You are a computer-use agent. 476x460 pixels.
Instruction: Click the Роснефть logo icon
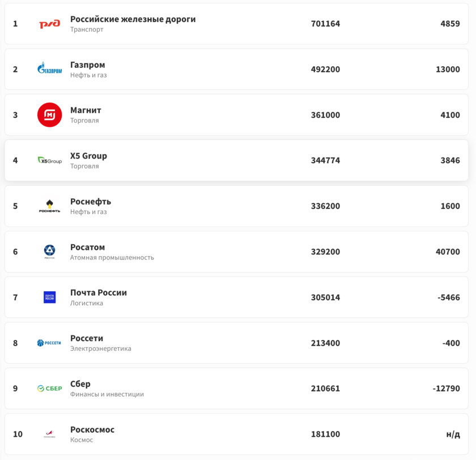click(x=49, y=206)
